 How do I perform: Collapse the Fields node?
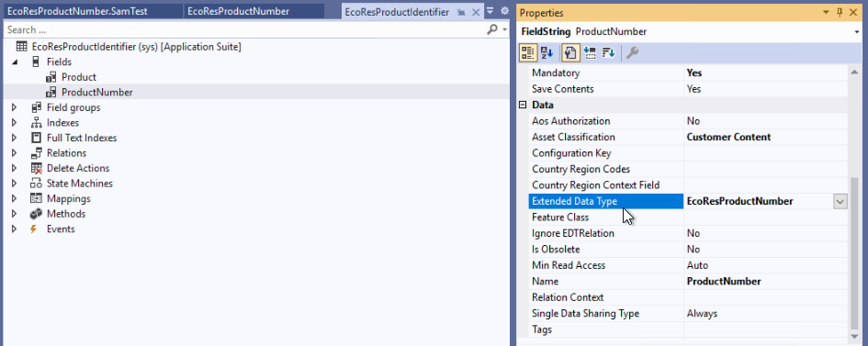click(15, 62)
